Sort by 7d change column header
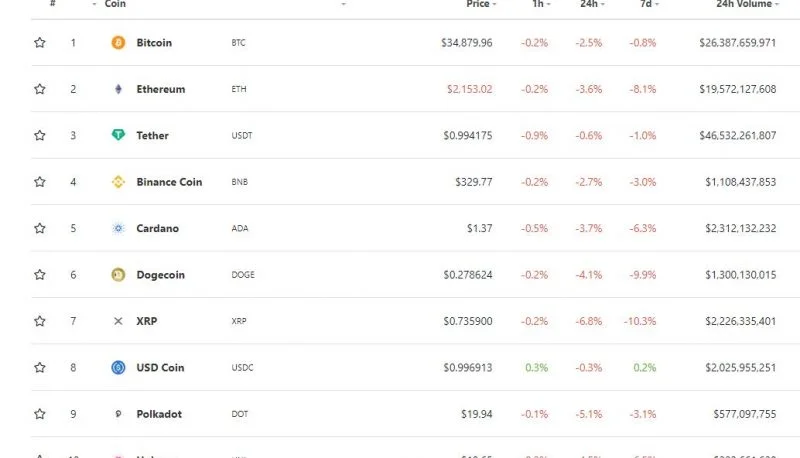The image size is (800, 458). (x=649, y=4)
